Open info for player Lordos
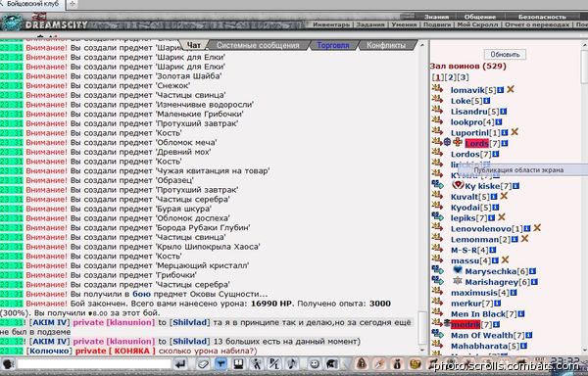This screenshot has height=376, width=588. tap(496, 155)
